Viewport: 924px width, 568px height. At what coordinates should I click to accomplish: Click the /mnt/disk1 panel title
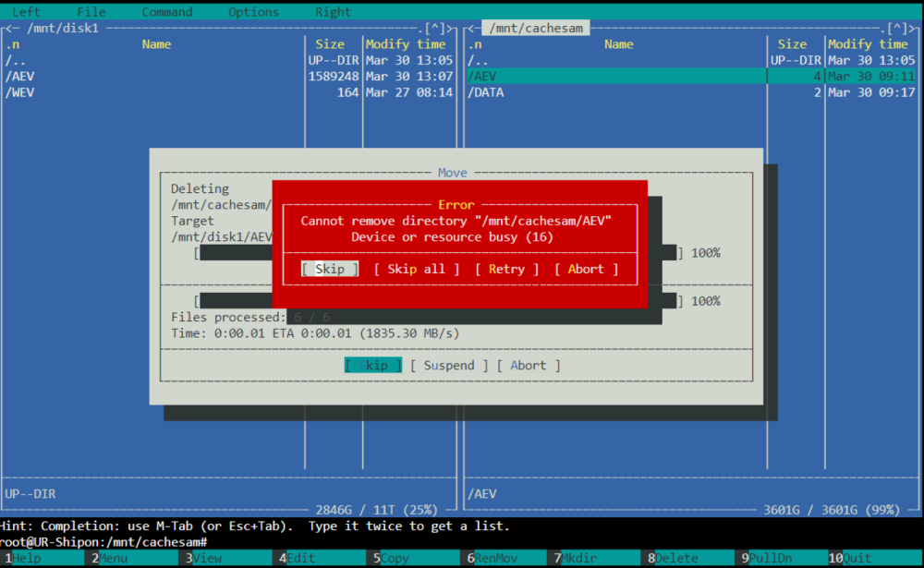pos(64,29)
